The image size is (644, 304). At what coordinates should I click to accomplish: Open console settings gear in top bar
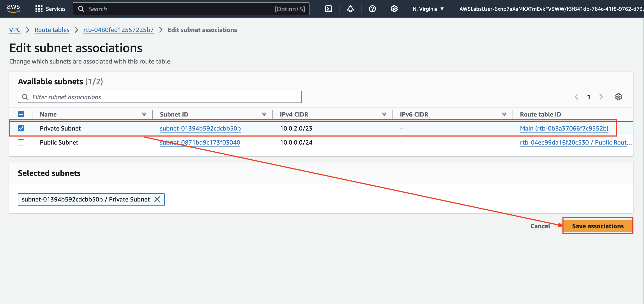coord(394,9)
